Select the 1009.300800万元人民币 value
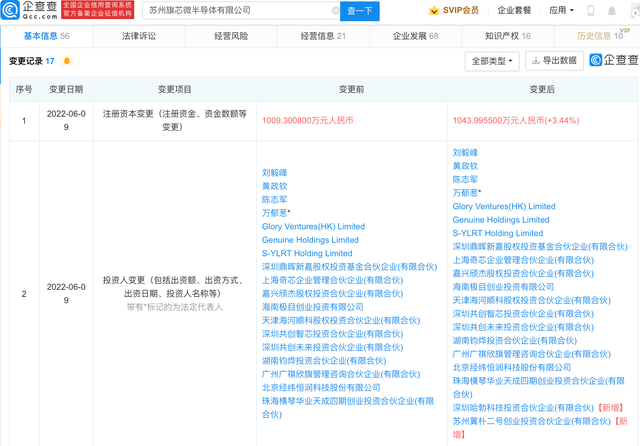Image resolution: width=640 pixels, height=446 pixels. tap(307, 121)
